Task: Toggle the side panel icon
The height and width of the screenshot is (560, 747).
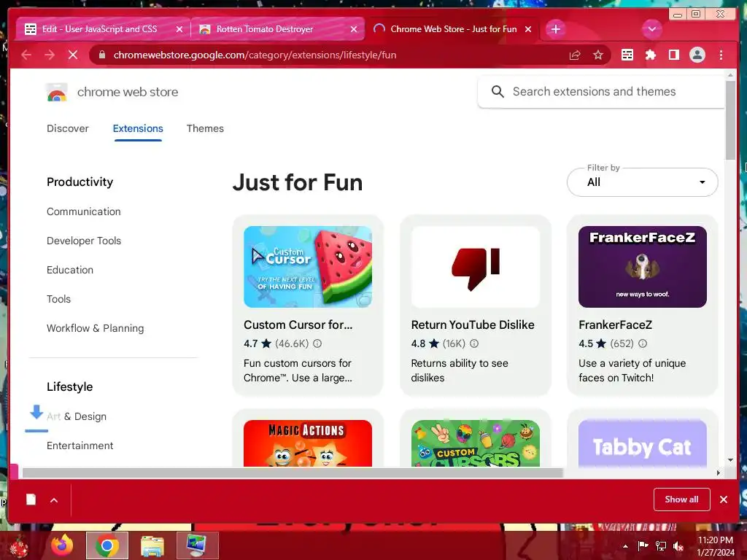Action: (673, 55)
